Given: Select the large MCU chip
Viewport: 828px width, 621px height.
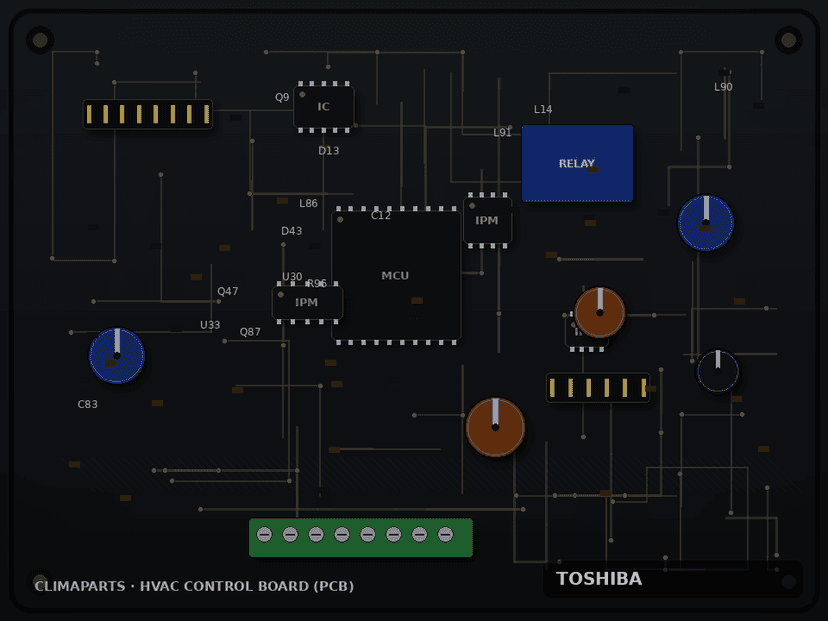Looking at the screenshot, I should coord(396,276).
